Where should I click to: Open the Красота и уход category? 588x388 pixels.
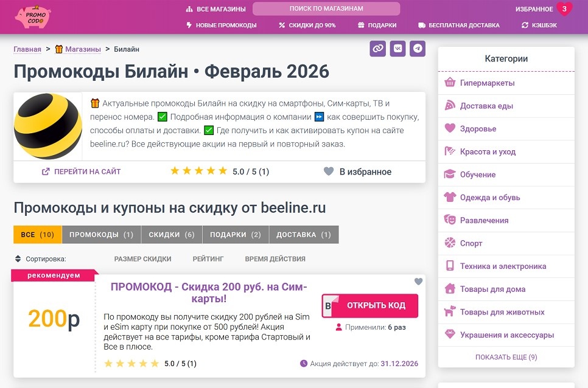pos(488,151)
